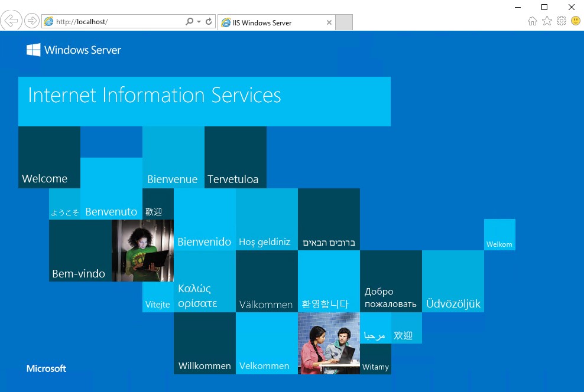
Task: Click the back navigation arrow
Action: pos(11,21)
